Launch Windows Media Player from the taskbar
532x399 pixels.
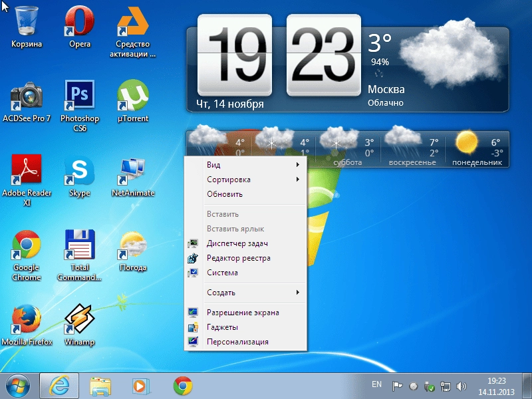pos(141,386)
